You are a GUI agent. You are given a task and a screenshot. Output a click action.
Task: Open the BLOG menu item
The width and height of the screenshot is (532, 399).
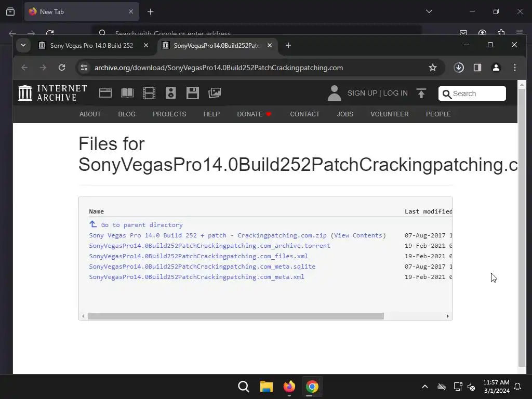[127, 114]
